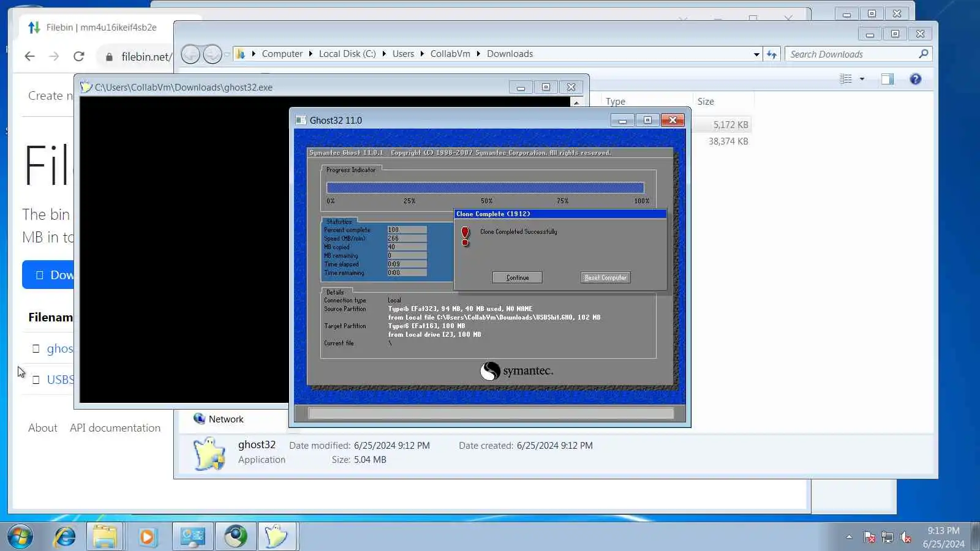Click the Search Downloads field
Viewport: 980px width, 551px height.
click(858, 54)
